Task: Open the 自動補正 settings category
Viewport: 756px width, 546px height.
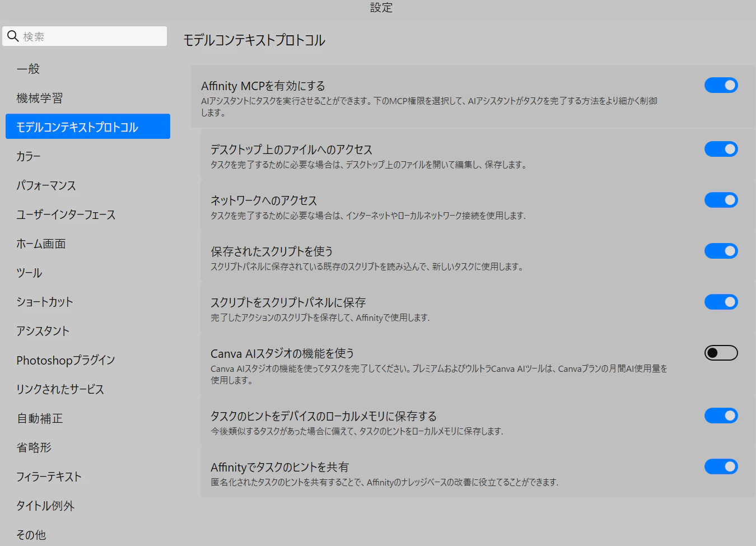Action: pos(88,418)
